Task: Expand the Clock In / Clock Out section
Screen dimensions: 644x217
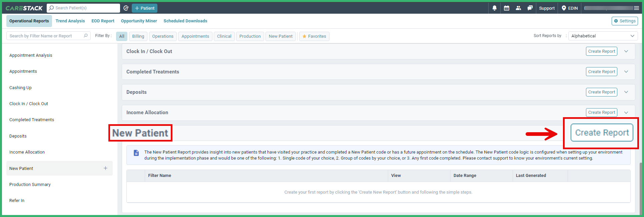Action: pyautogui.click(x=626, y=51)
